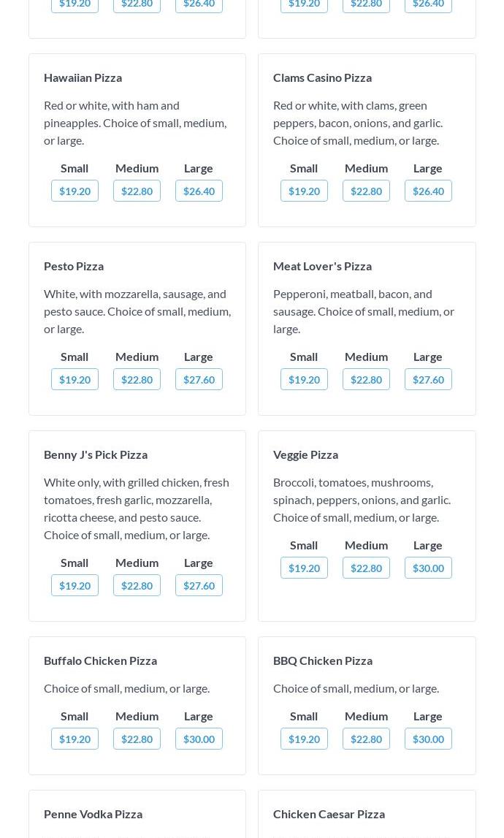Select Veggie Pizza medium $22.80
The height and width of the screenshot is (838, 504).
(366, 568)
